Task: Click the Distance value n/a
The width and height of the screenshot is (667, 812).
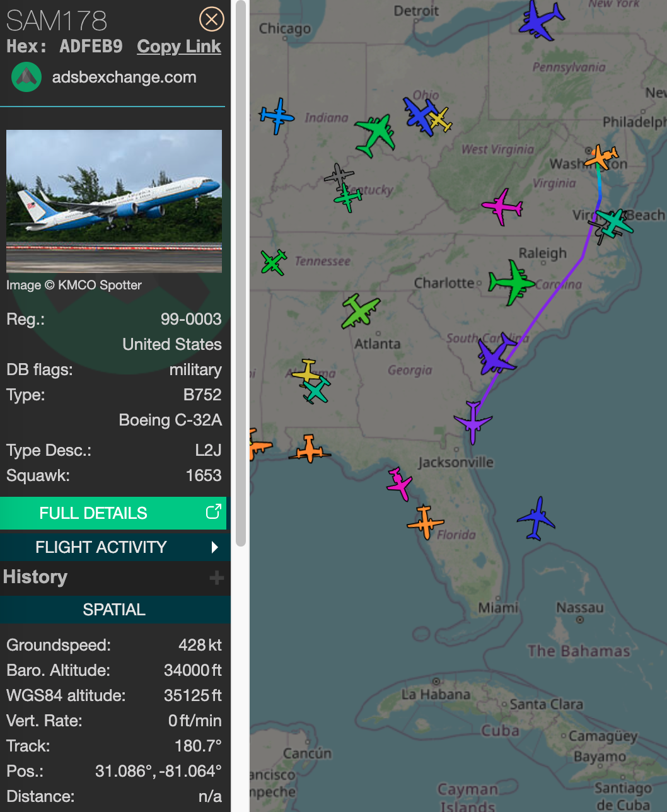Action: pyautogui.click(x=210, y=796)
